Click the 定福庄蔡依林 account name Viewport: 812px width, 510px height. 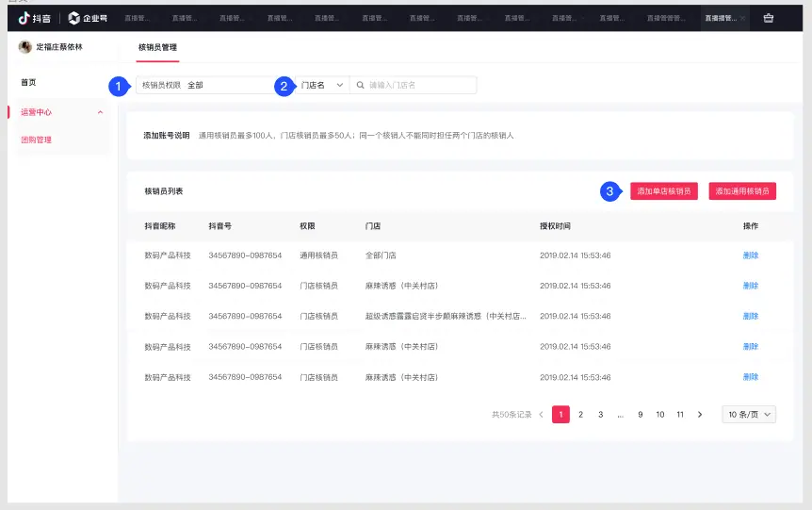(59, 47)
